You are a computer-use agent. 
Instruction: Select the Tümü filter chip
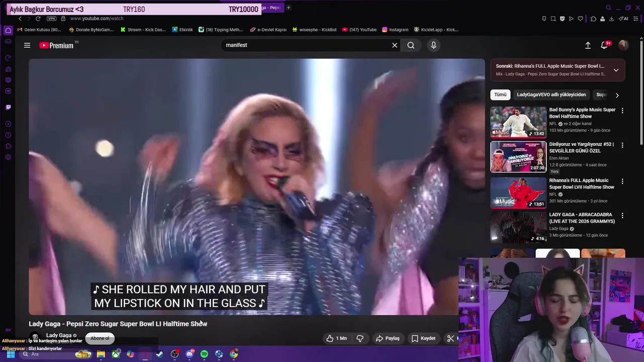(500, 95)
